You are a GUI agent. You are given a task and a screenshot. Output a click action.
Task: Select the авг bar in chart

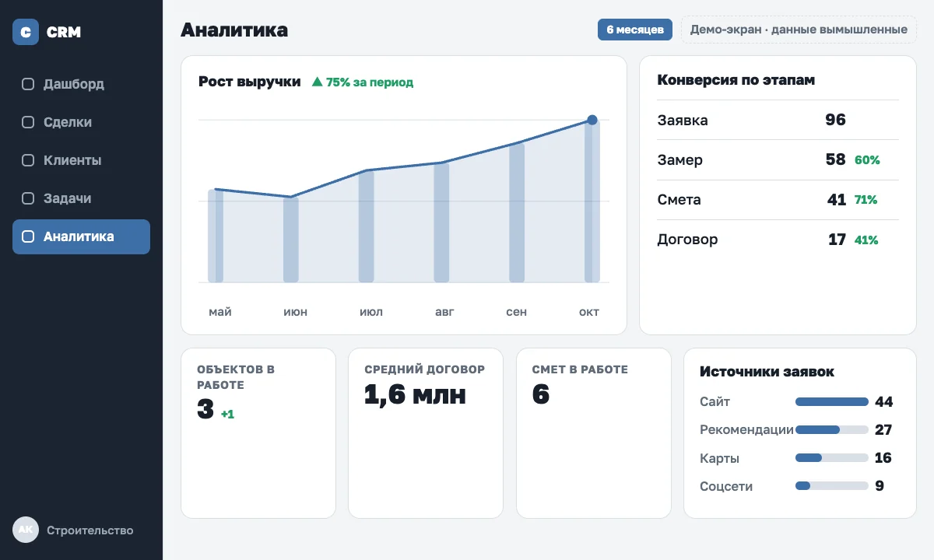[441, 222]
